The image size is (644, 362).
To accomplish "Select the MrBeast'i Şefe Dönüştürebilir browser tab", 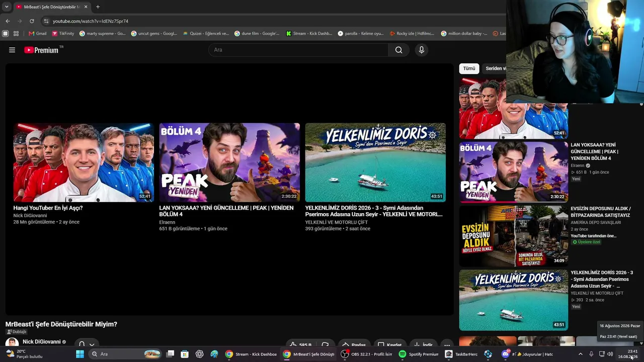I will (x=51, y=7).
